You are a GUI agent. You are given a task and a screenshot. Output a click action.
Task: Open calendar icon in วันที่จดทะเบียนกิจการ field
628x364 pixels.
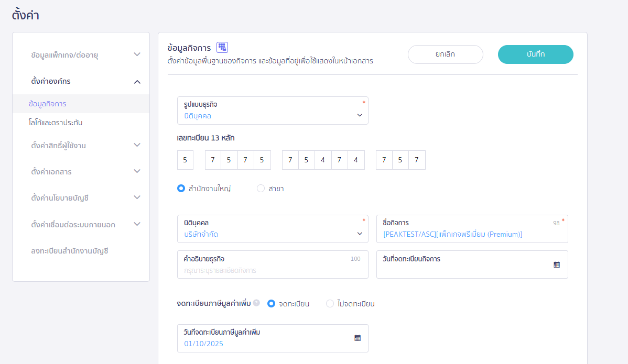click(x=557, y=264)
